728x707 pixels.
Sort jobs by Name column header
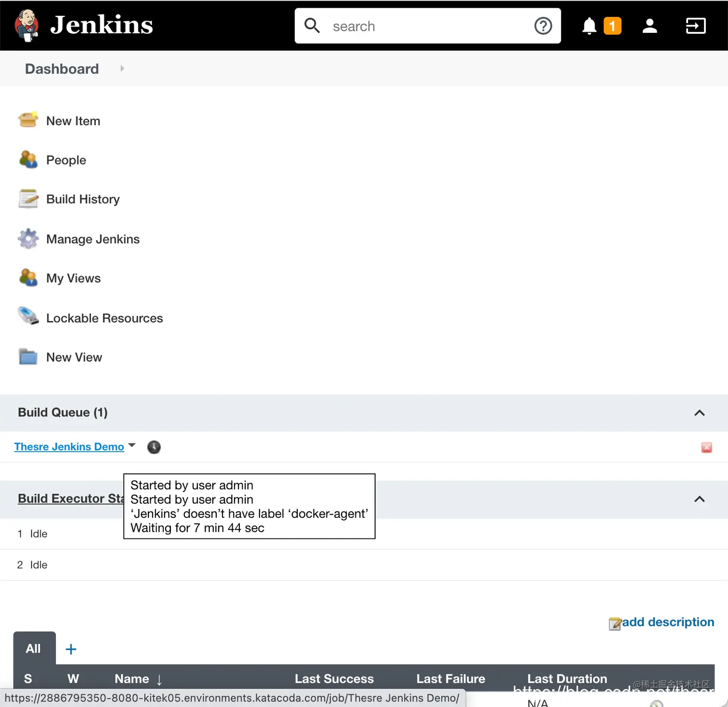click(x=132, y=679)
